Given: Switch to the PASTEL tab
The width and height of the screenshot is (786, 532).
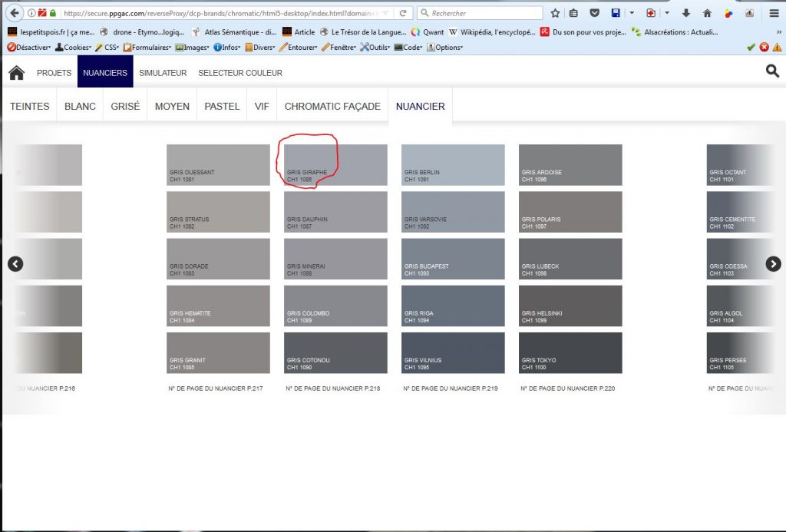Looking at the screenshot, I should pyautogui.click(x=222, y=106).
